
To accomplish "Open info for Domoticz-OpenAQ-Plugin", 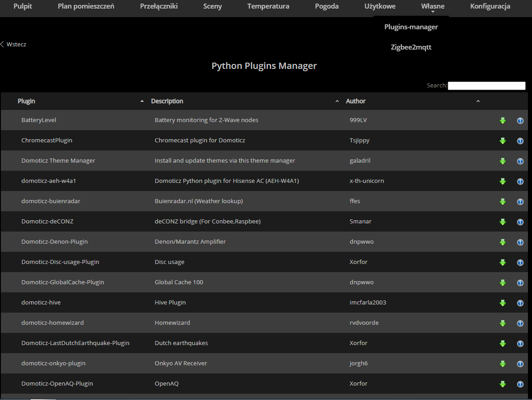I will click(x=520, y=384).
